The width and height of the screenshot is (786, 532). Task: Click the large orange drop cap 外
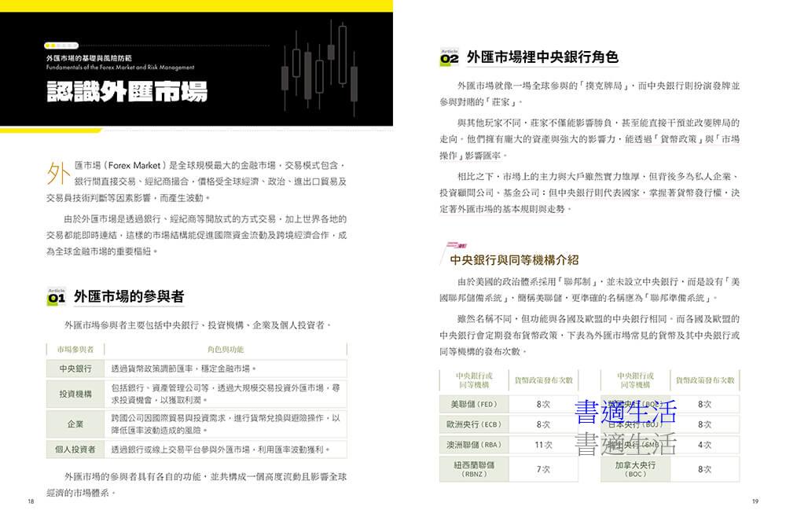tap(58, 174)
